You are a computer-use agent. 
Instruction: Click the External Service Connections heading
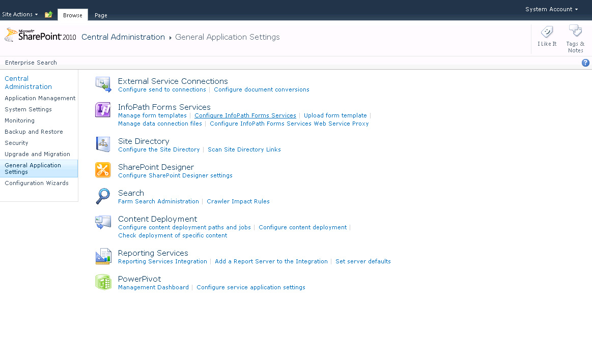(x=173, y=81)
